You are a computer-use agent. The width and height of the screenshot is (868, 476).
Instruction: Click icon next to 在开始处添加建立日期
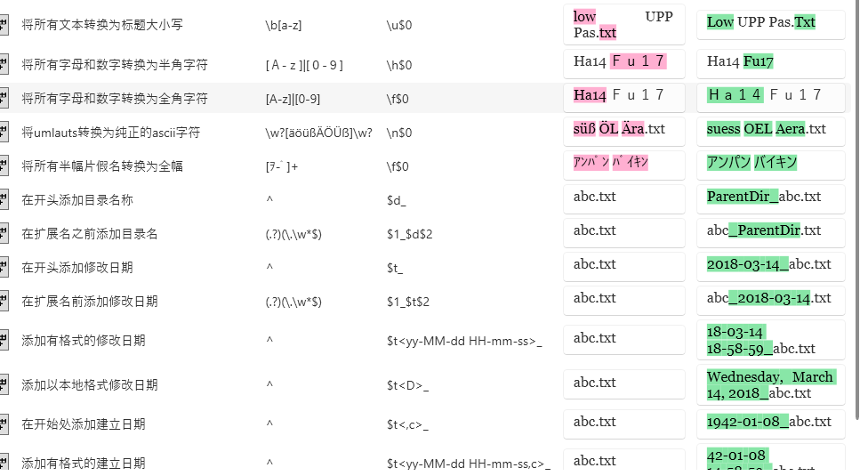click(4, 424)
